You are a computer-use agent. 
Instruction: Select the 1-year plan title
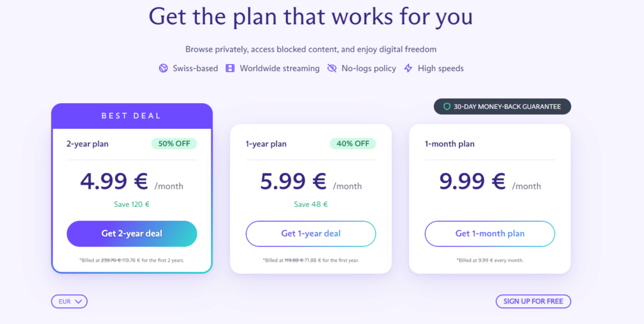[266, 144]
